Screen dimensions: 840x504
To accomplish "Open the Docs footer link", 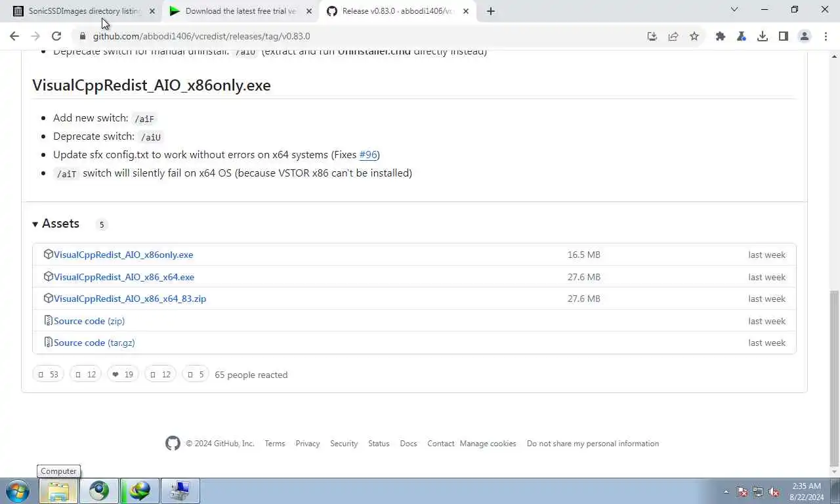I will (x=408, y=444).
